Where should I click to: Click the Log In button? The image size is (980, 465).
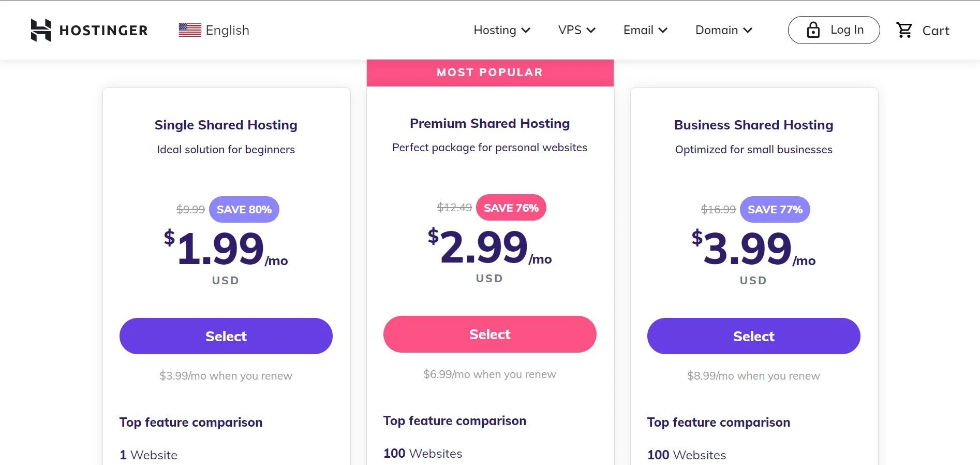[x=834, y=30]
